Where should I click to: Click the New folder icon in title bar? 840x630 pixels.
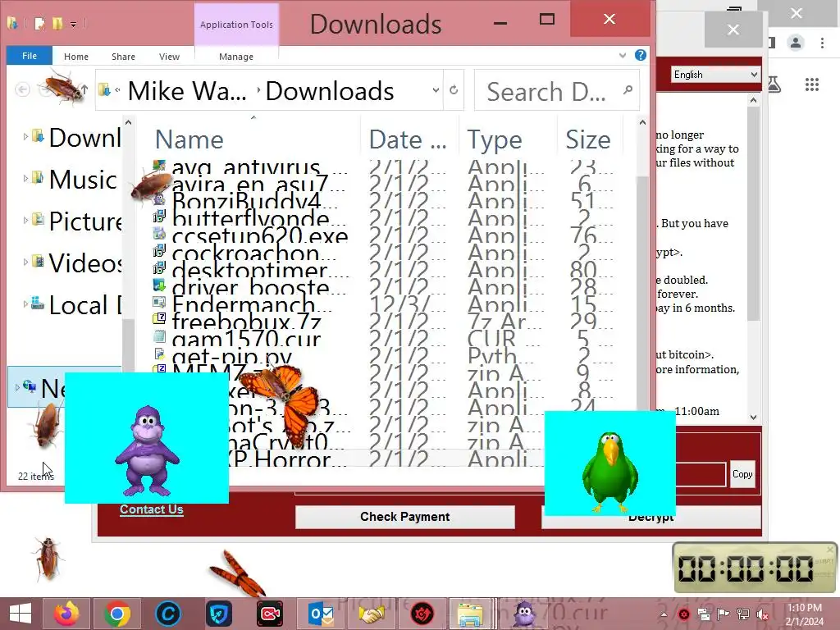[x=57, y=24]
